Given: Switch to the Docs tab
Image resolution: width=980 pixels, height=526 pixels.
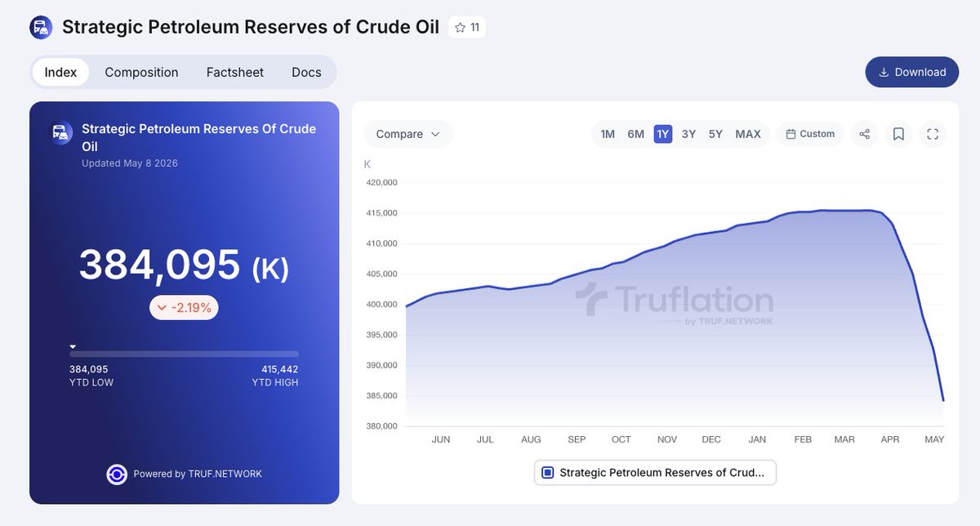Looking at the screenshot, I should pyautogui.click(x=306, y=72).
